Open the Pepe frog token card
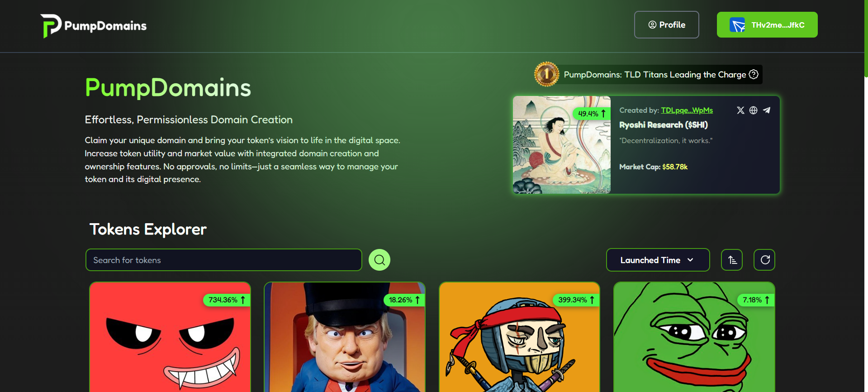Image resolution: width=868 pixels, height=392 pixels. pyautogui.click(x=694, y=337)
